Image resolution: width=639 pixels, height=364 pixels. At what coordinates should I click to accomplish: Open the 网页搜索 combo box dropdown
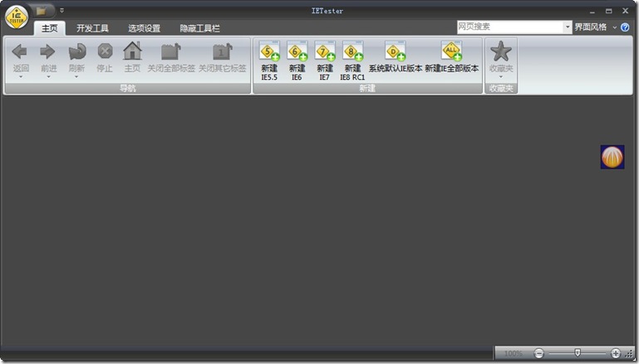tap(568, 27)
